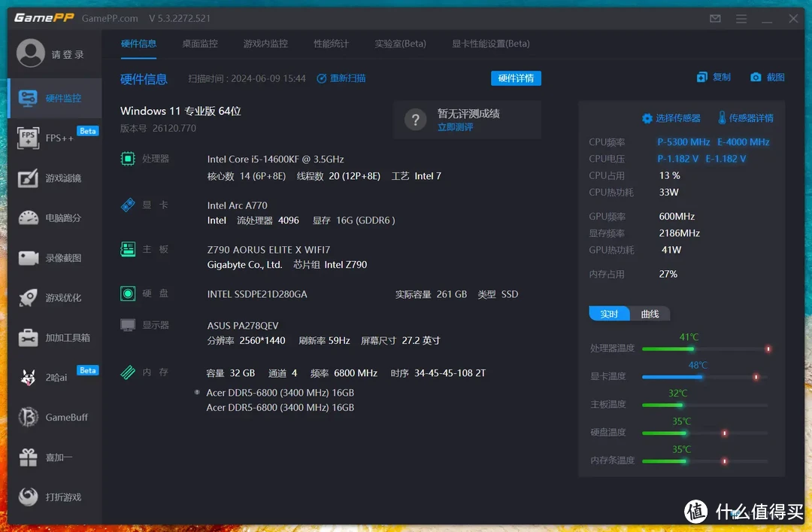Click 请登录 login text
The width and height of the screenshot is (812, 532).
pyautogui.click(x=68, y=54)
